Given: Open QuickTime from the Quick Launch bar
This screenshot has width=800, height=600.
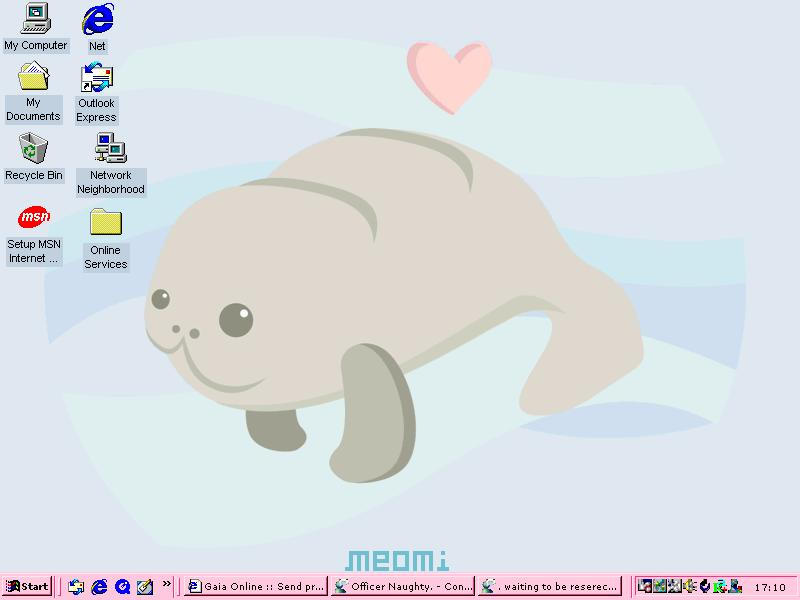Looking at the screenshot, I should click(120, 585).
